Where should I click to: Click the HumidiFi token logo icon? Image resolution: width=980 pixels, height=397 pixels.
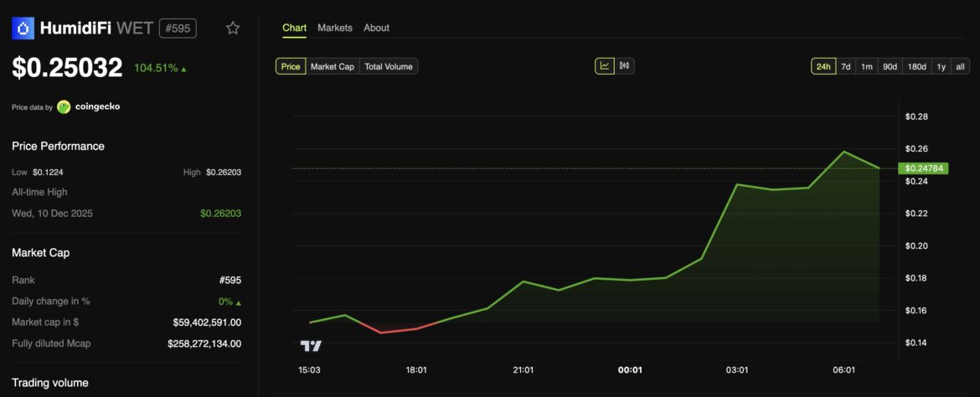pyautogui.click(x=23, y=28)
